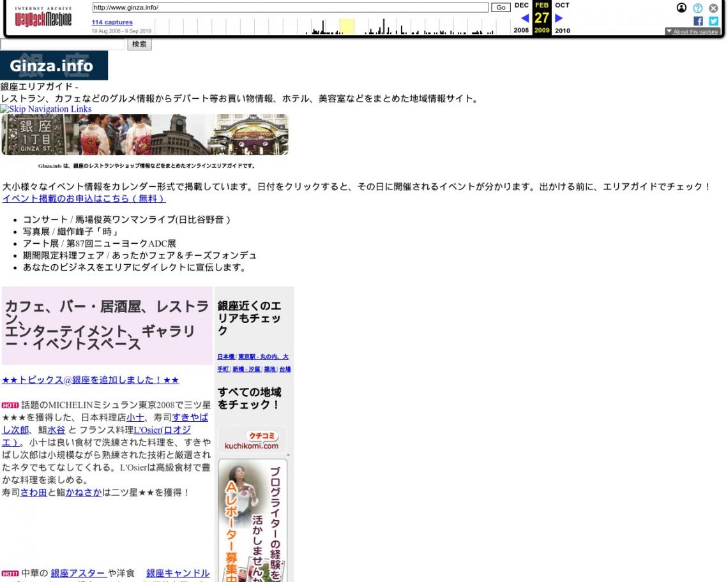This screenshot has width=728, height=582.
Task: Click the Go button next to URL
Action: (501, 8)
